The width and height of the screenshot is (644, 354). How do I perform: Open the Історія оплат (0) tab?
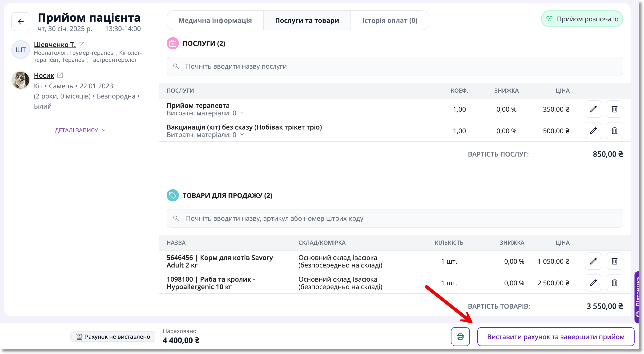390,20
